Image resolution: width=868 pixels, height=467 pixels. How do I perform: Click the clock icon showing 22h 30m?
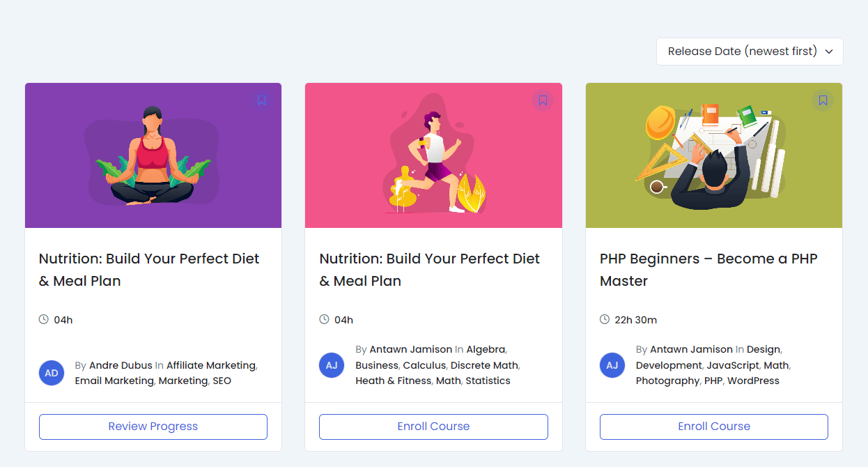pos(603,319)
